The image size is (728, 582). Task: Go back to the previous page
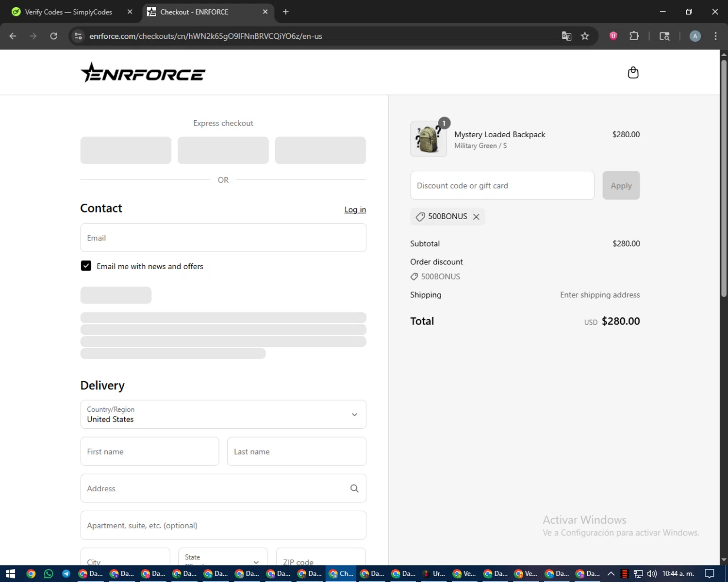(13, 36)
